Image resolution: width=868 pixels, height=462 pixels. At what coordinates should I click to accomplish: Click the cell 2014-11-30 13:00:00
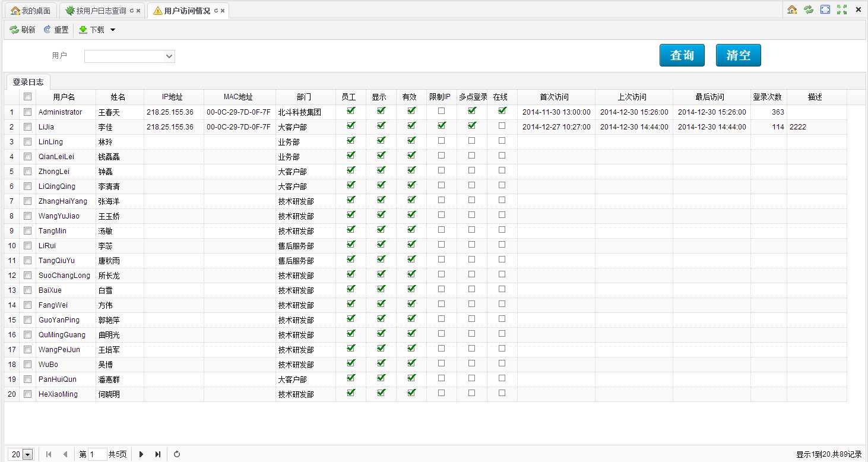coord(556,112)
